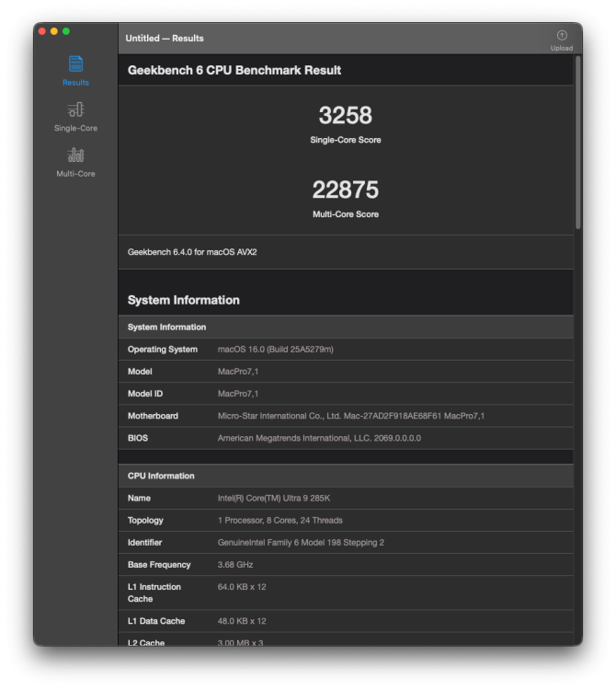Viewport: 616px width, 690px height.
Task: Click the 'Multi-Core Score' label
Action: pos(345,214)
